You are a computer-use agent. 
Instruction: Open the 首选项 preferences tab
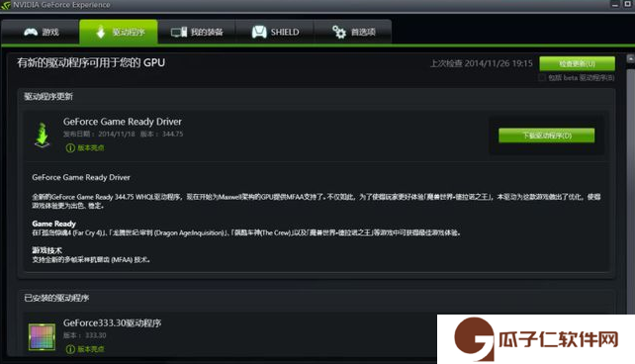[x=353, y=32]
